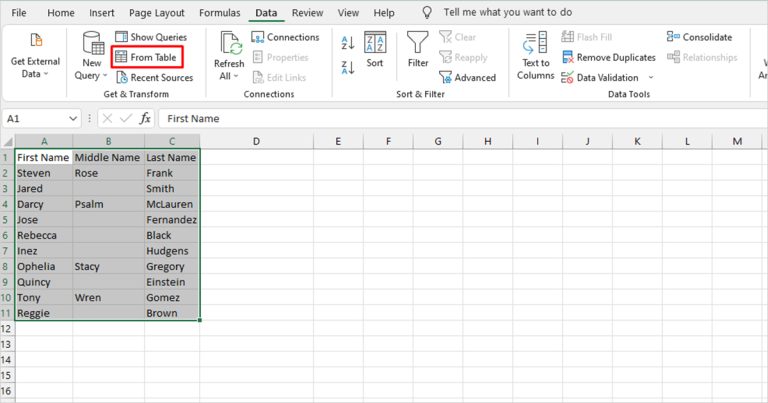This screenshot has height=403, width=768.
Task: Switch to the Insert tab
Action: [x=101, y=13]
